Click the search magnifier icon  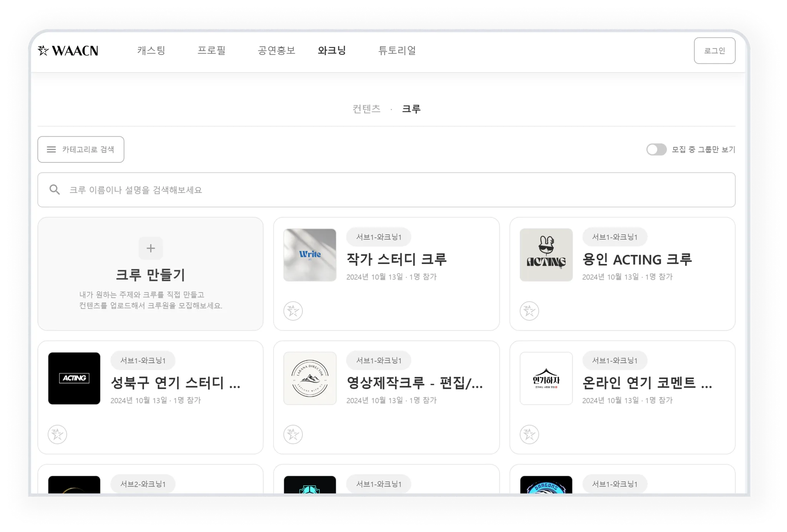tap(55, 190)
